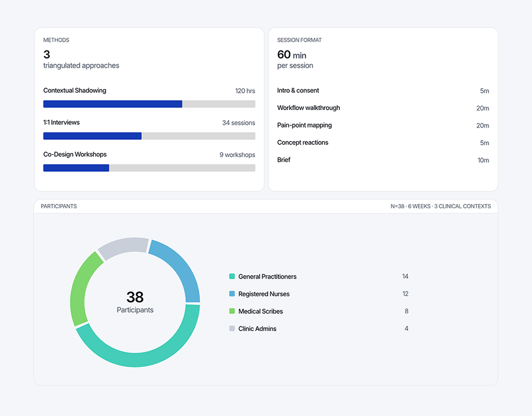The height and width of the screenshot is (416, 532).
Task: Click the 'N=38 - 6 WEEKS - 3 CLINICAL CONTEXTS' summary
Action: (x=441, y=206)
